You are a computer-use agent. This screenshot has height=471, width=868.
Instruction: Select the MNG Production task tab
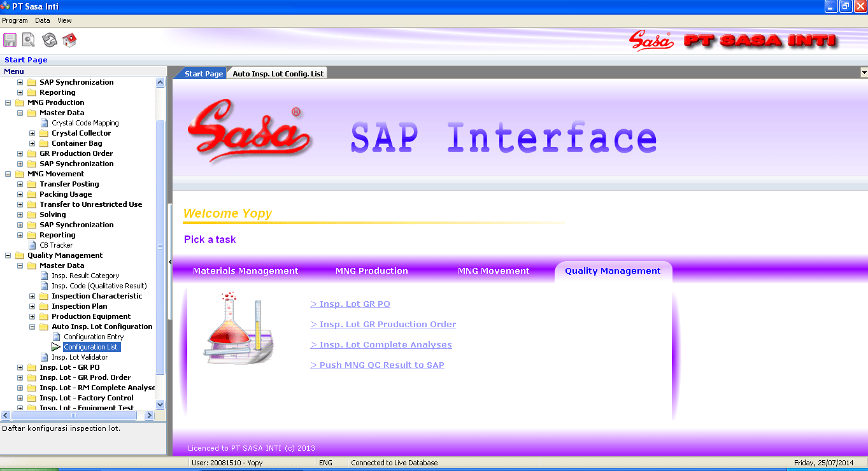click(372, 271)
